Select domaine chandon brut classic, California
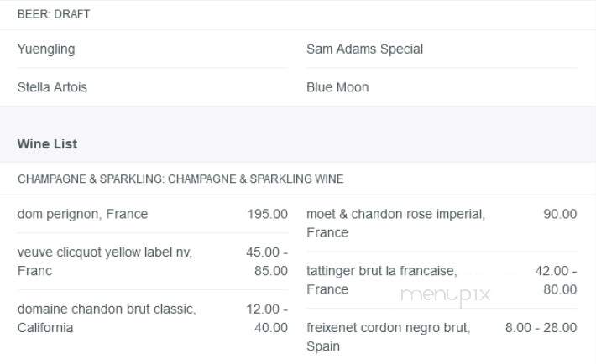This screenshot has width=596, height=364. coord(107,319)
